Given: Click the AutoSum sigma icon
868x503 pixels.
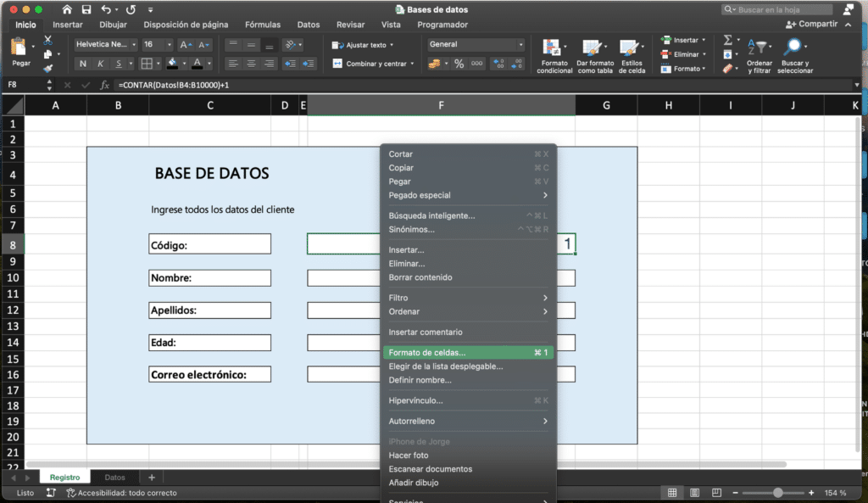Looking at the screenshot, I should click(727, 40).
